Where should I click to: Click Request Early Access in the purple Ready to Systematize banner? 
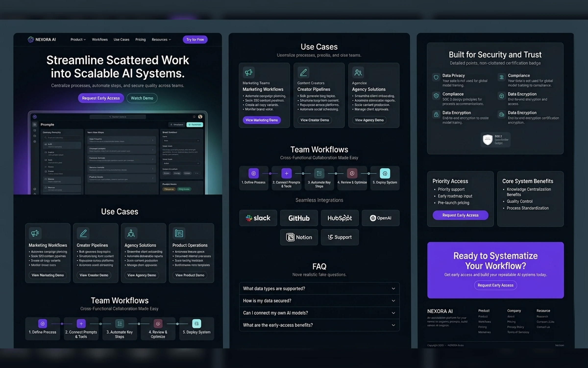[x=495, y=285]
